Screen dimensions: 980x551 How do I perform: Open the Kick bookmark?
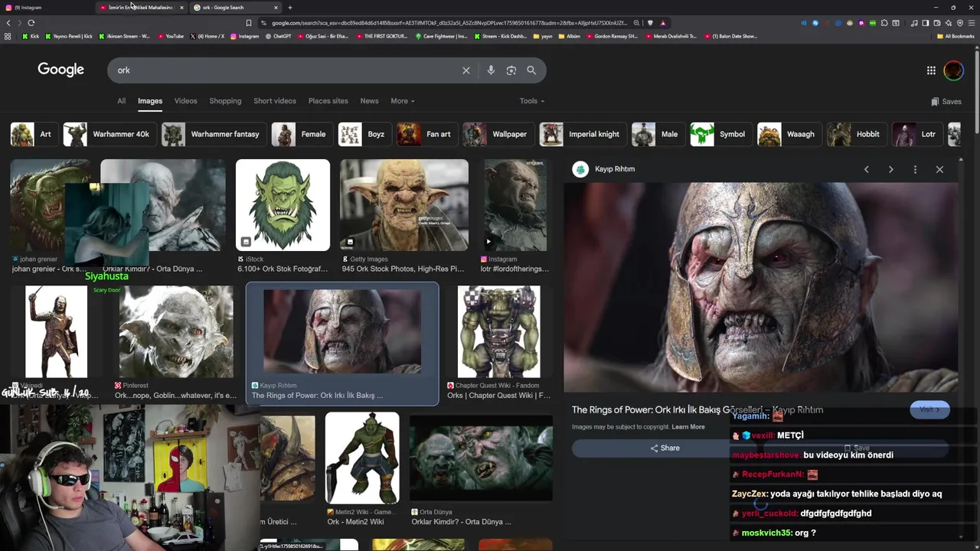click(31, 36)
